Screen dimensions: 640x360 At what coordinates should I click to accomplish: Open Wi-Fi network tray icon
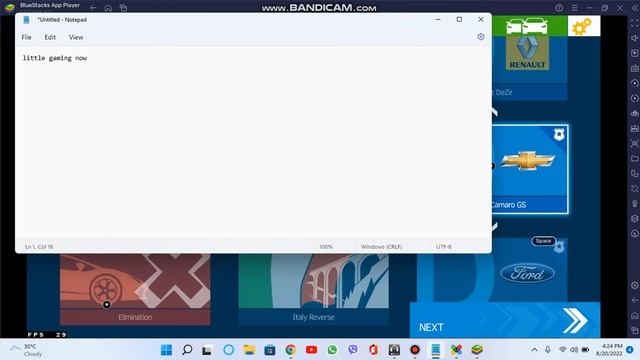point(562,350)
